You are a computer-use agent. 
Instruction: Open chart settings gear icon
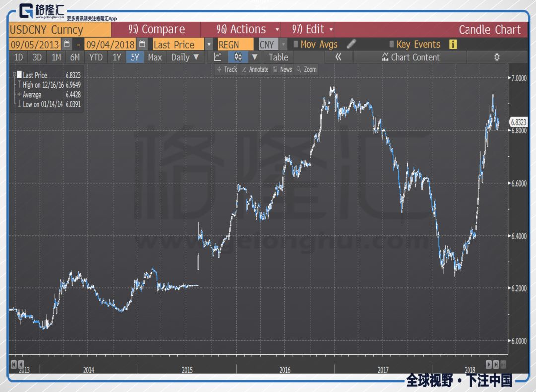(497, 57)
